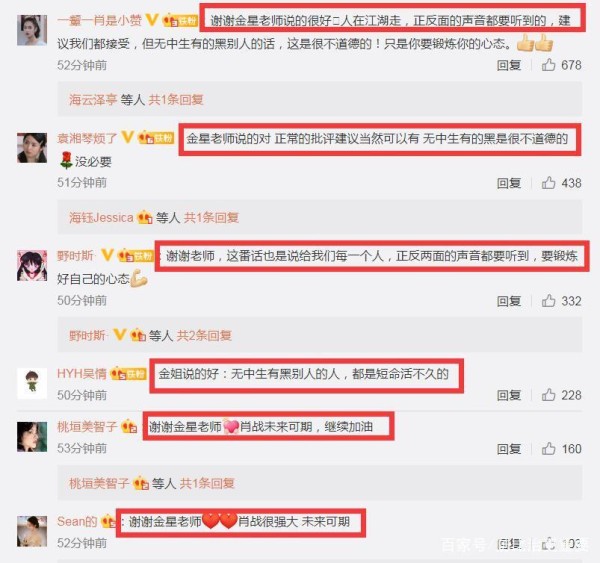This screenshot has height=563, width=600.
Task: Open user 野时斯's profile name link
Action: point(76,255)
